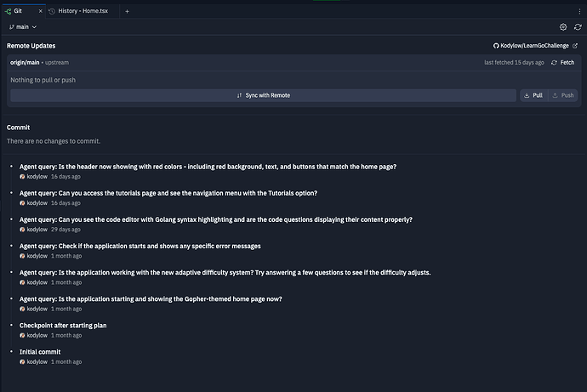Click the refresh icon in top right
Screen dimensions: 587x392
pyautogui.click(x=578, y=27)
